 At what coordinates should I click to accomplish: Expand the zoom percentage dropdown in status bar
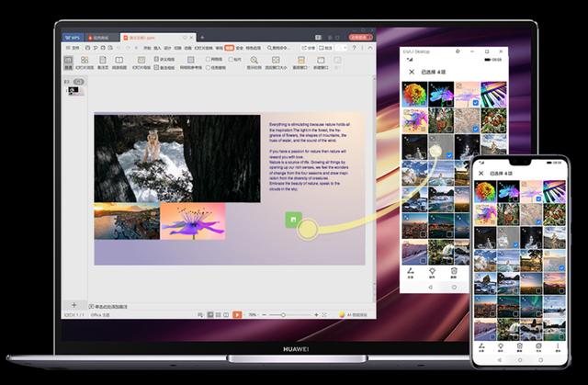tap(253, 314)
